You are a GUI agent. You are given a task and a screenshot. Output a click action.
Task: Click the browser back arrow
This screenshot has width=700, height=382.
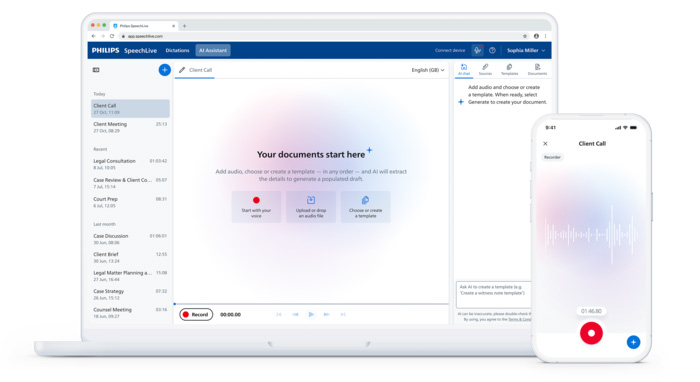(93, 36)
